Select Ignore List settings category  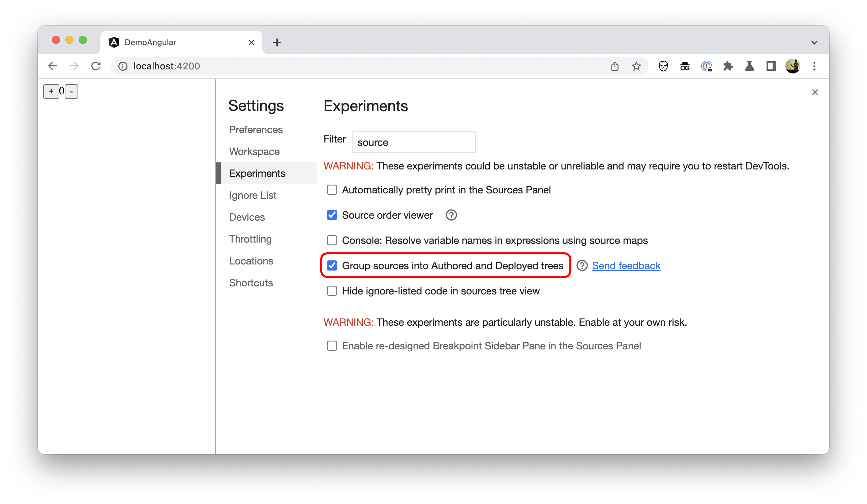252,195
